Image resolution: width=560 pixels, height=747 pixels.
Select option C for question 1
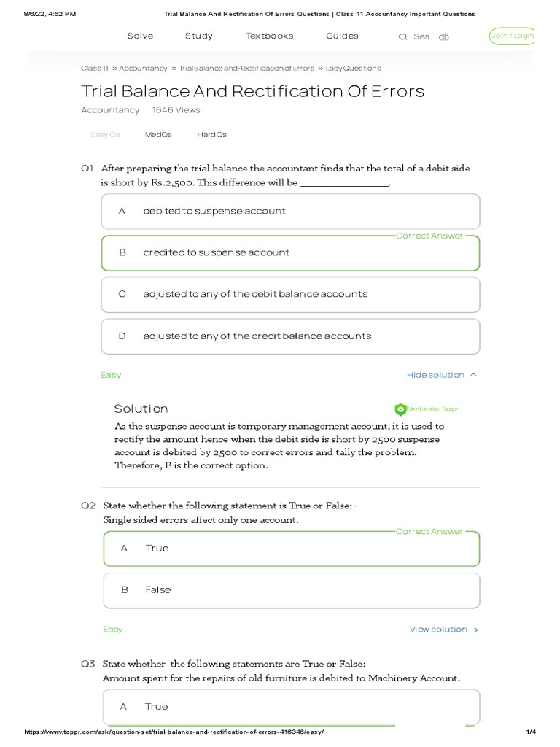point(290,295)
